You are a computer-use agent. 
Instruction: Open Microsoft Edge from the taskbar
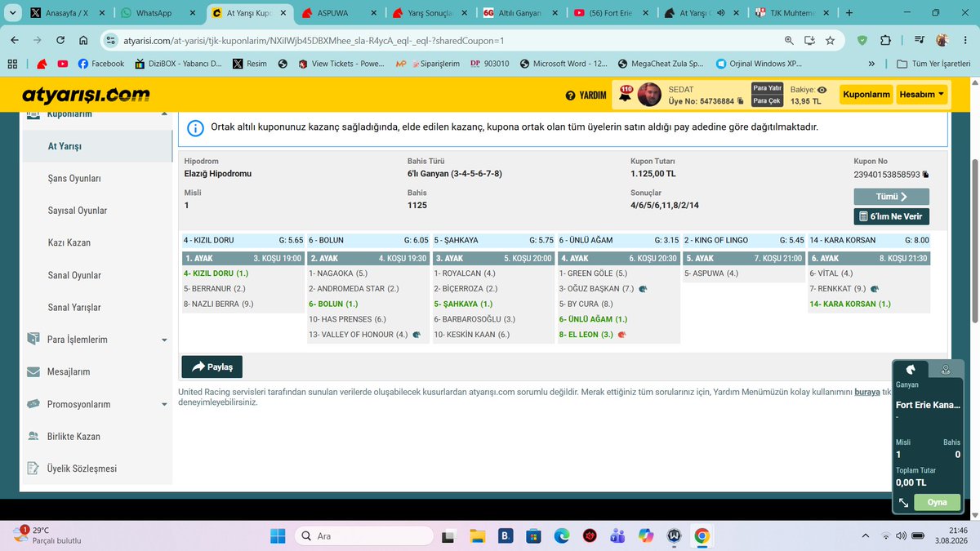point(561,535)
